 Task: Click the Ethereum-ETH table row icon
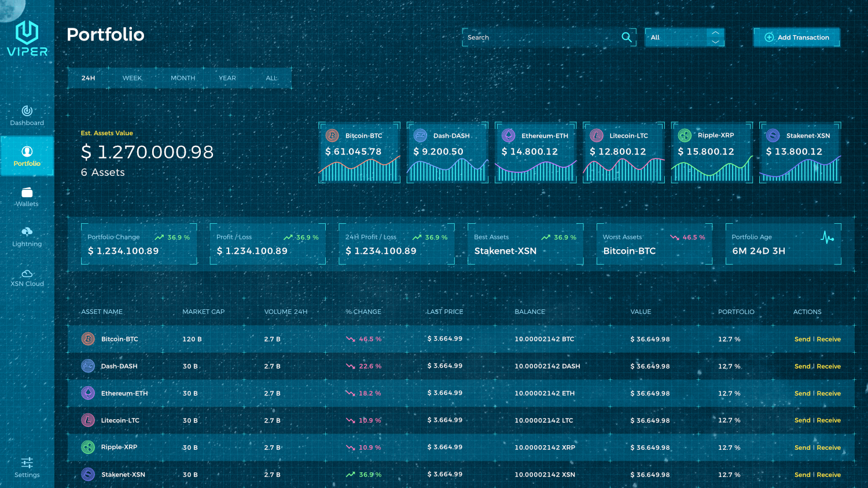(x=88, y=393)
